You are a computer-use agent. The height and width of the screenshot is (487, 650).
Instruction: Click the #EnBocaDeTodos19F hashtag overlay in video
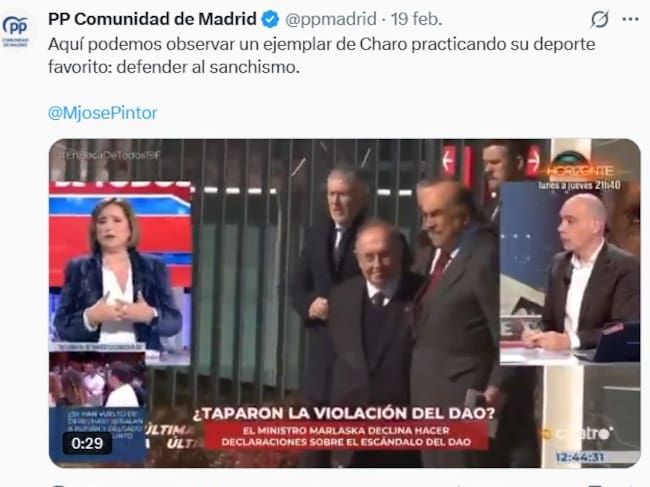110,155
